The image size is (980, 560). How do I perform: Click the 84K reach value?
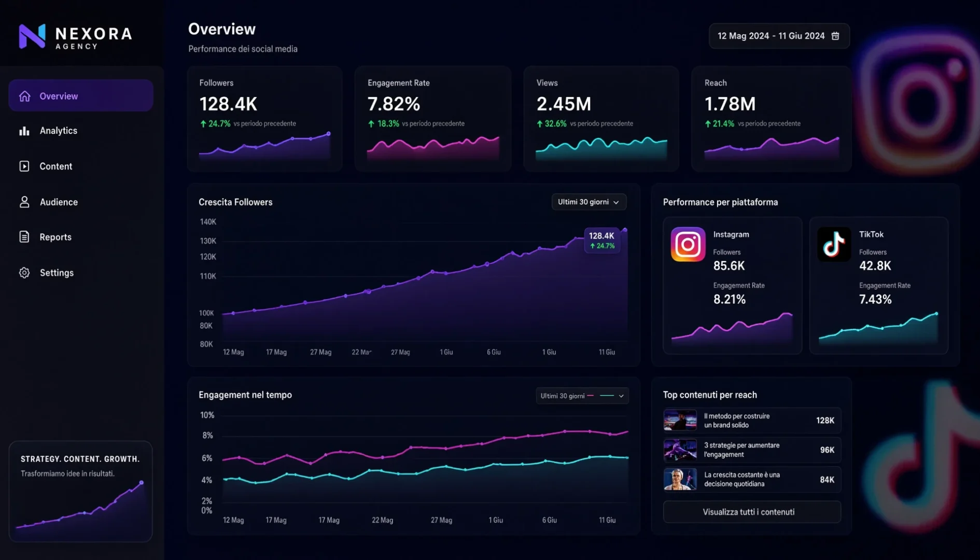coord(827,480)
